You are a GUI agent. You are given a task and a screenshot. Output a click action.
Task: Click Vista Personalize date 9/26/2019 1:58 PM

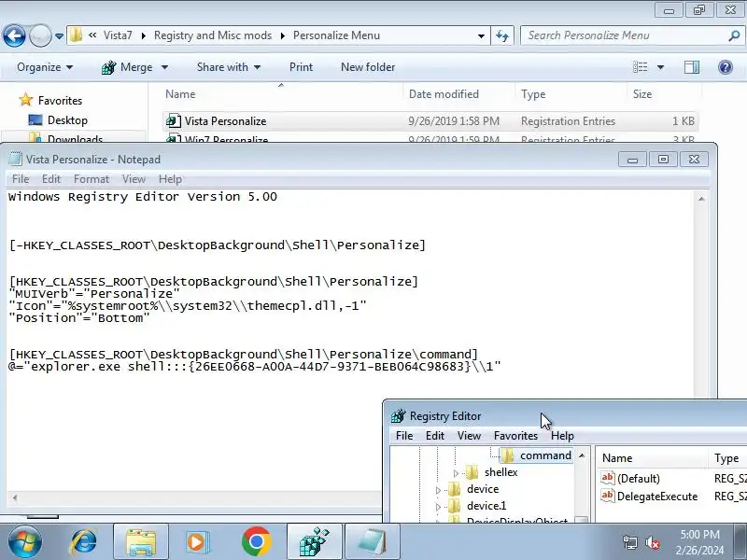(x=454, y=121)
